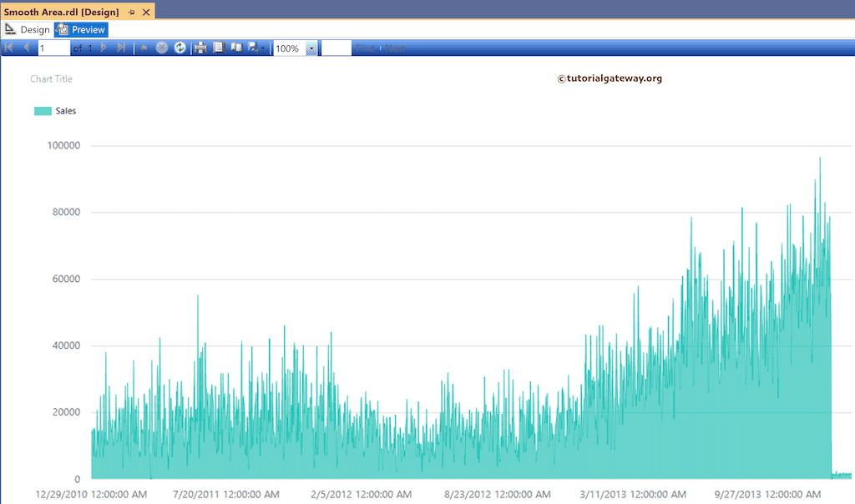This screenshot has width=855, height=504.
Task: Go to the last page
Action: click(x=120, y=48)
